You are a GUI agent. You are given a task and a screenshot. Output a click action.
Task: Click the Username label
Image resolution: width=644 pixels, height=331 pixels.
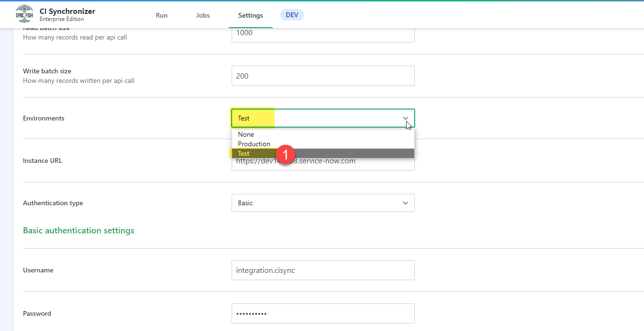pos(38,270)
